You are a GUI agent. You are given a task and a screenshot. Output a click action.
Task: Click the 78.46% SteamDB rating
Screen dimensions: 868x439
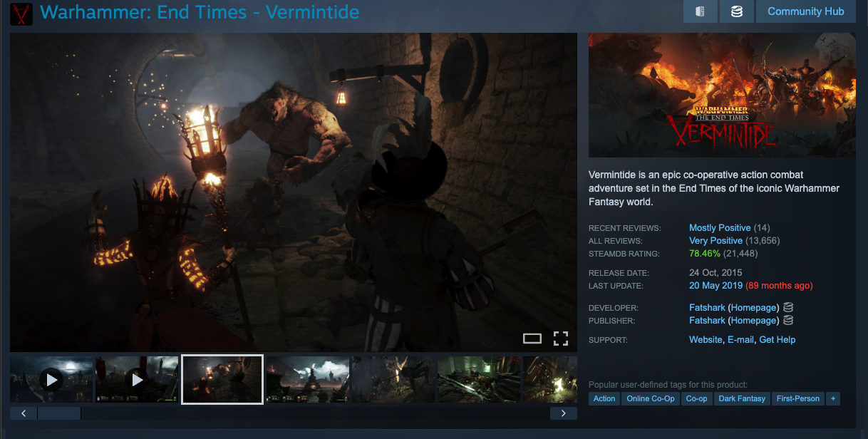coord(705,254)
